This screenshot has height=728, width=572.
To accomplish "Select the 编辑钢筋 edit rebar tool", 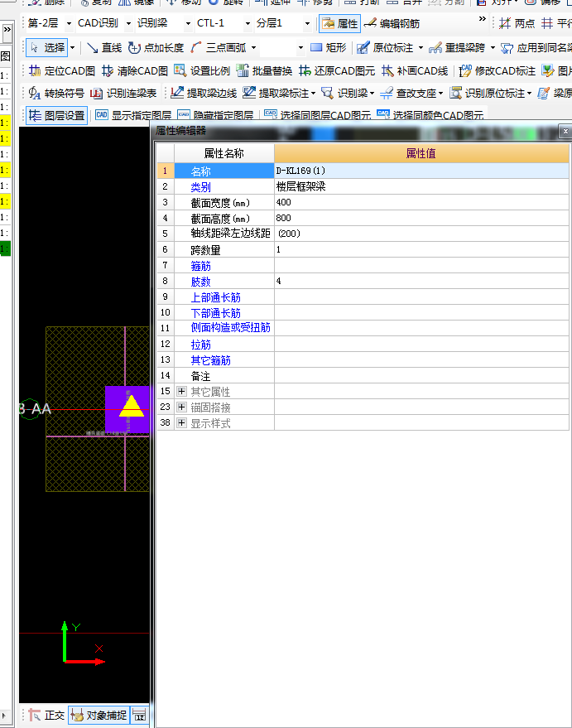I will (x=392, y=23).
